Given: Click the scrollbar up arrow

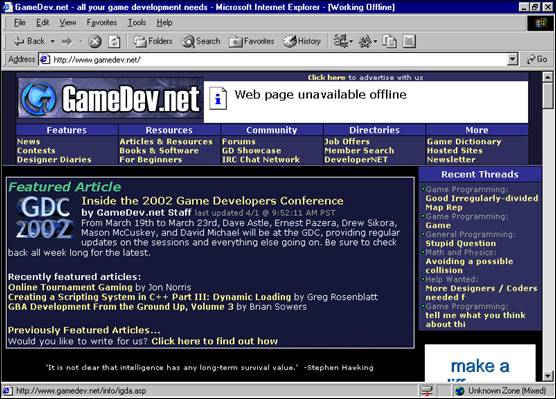Looking at the screenshot, I should click(547, 77).
